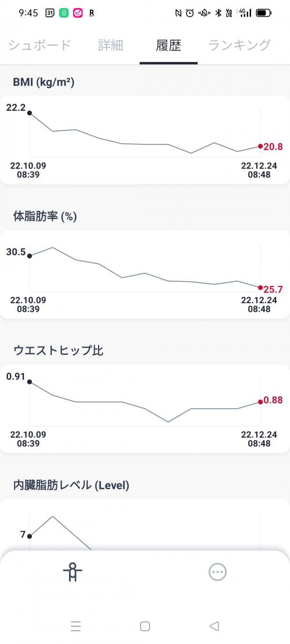Tap the calendar 31 status bar icon
This screenshot has height=644, width=290.
49,13
